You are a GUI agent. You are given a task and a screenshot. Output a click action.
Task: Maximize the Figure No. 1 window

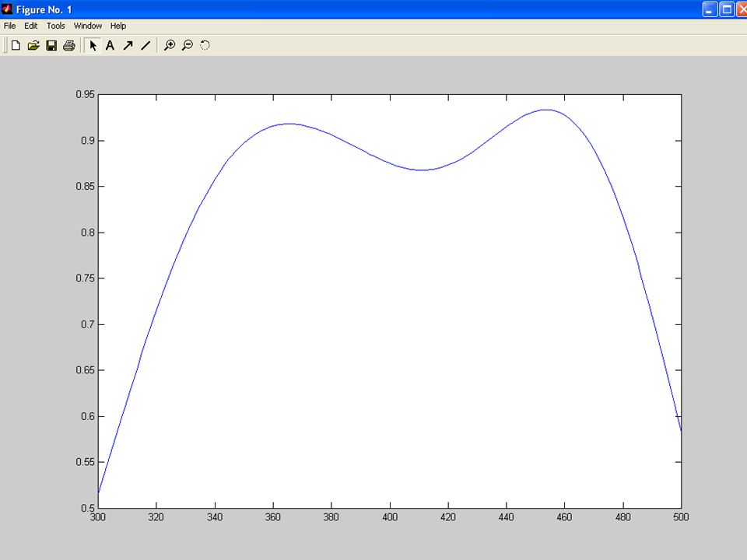pos(727,9)
